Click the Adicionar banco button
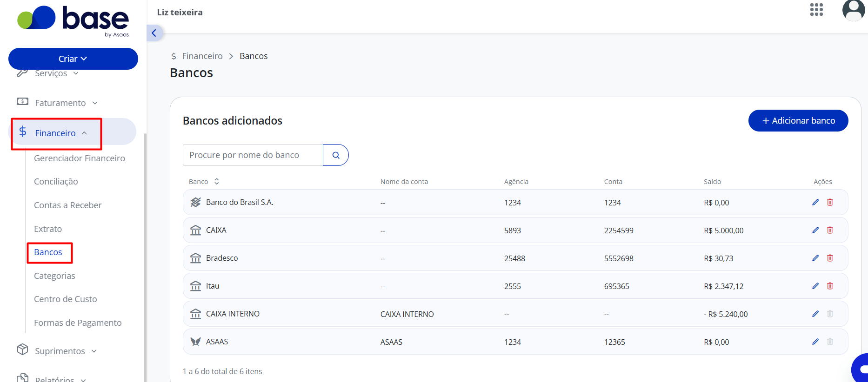The image size is (868, 382). tap(798, 121)
